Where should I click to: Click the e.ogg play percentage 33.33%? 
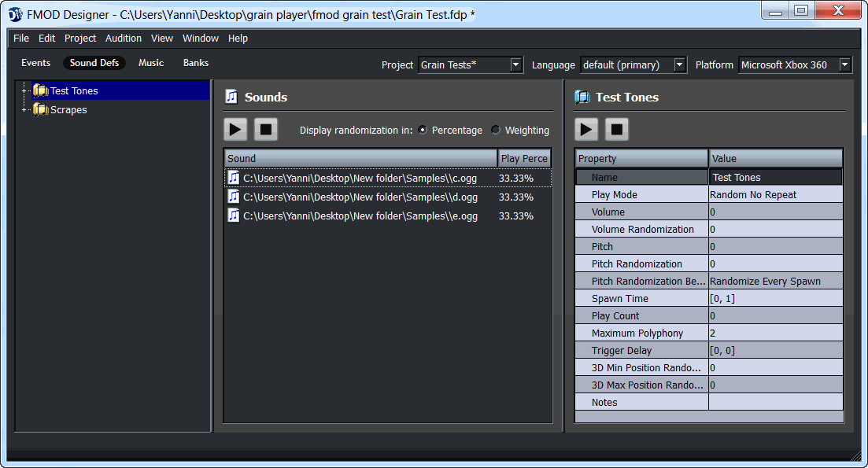516,216
